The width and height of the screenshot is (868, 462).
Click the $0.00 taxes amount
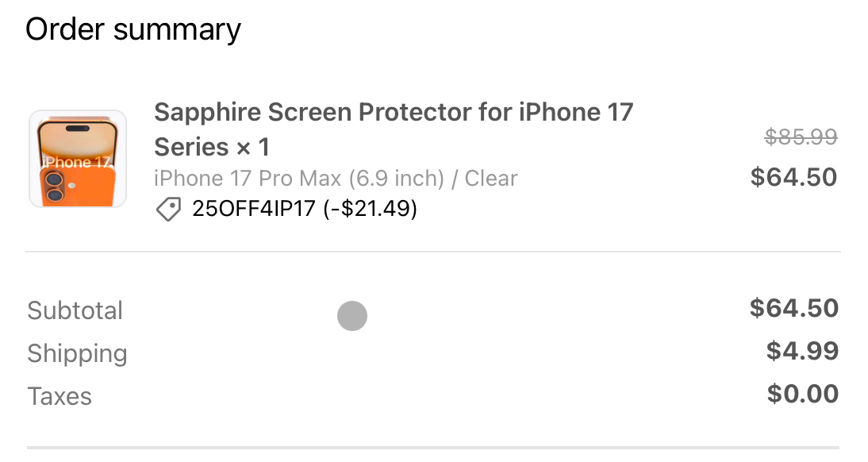click(802, 394)
